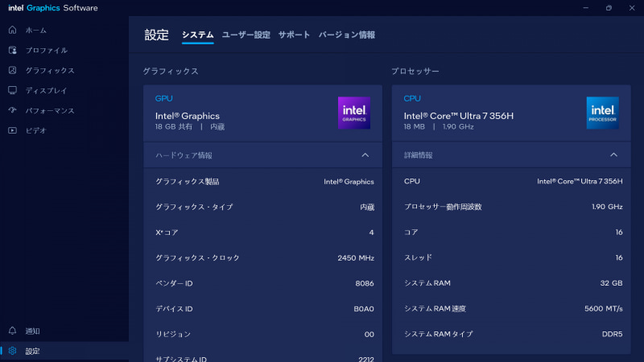Click the コア row value 16

(619, 232)
